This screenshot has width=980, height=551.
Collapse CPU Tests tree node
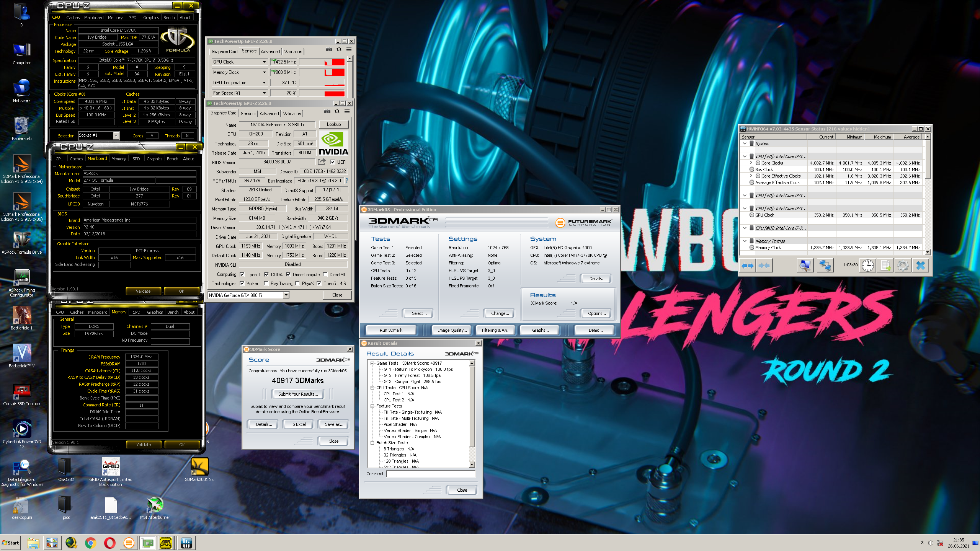[x=372, y=388]
